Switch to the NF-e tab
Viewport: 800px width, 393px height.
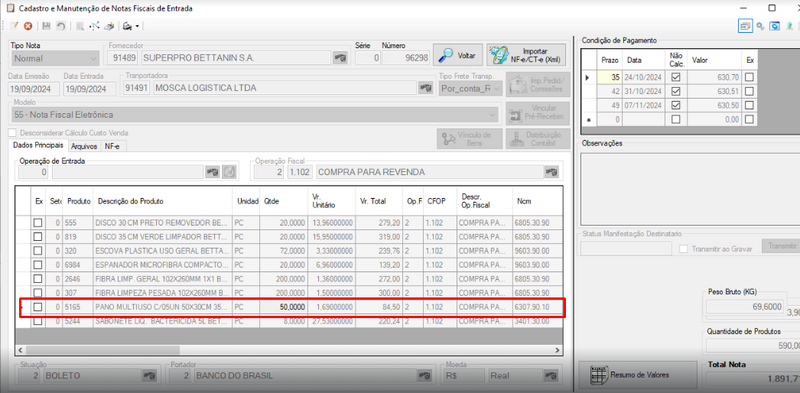click(x=113, y=146)
